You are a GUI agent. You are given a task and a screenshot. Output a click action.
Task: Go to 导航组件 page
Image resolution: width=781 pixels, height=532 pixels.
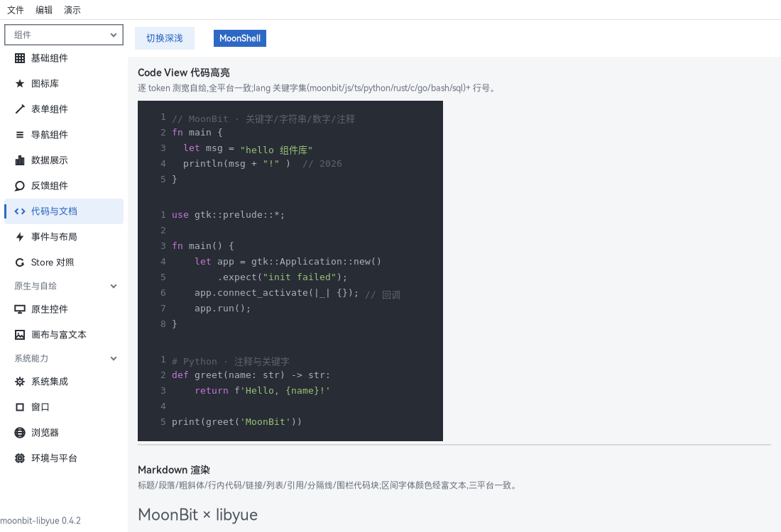click(x=64, y=135)
